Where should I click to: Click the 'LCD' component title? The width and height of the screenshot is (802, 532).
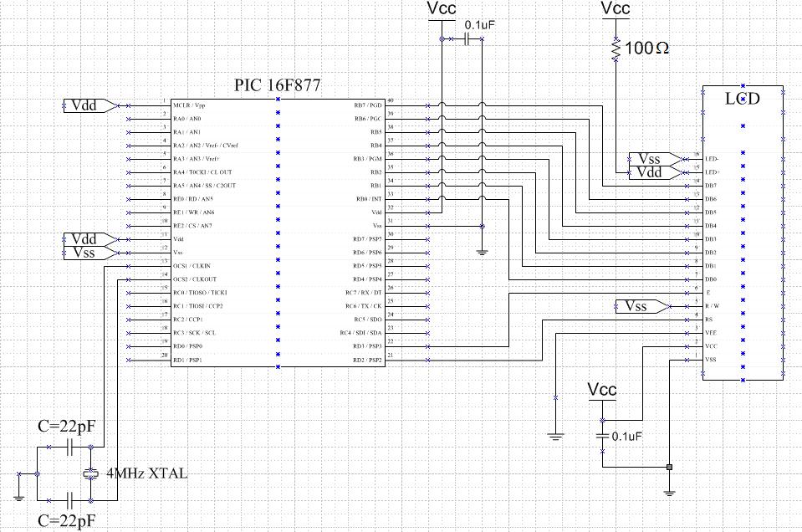point(743,98)
